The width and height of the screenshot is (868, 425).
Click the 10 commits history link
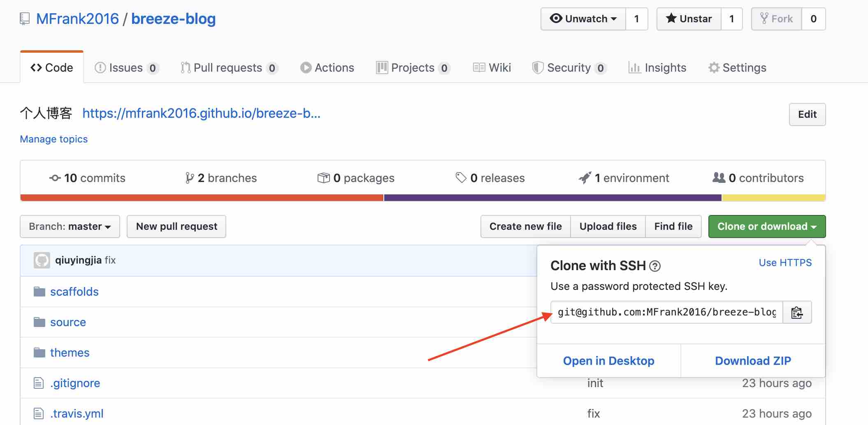click(x=87, y=178)
